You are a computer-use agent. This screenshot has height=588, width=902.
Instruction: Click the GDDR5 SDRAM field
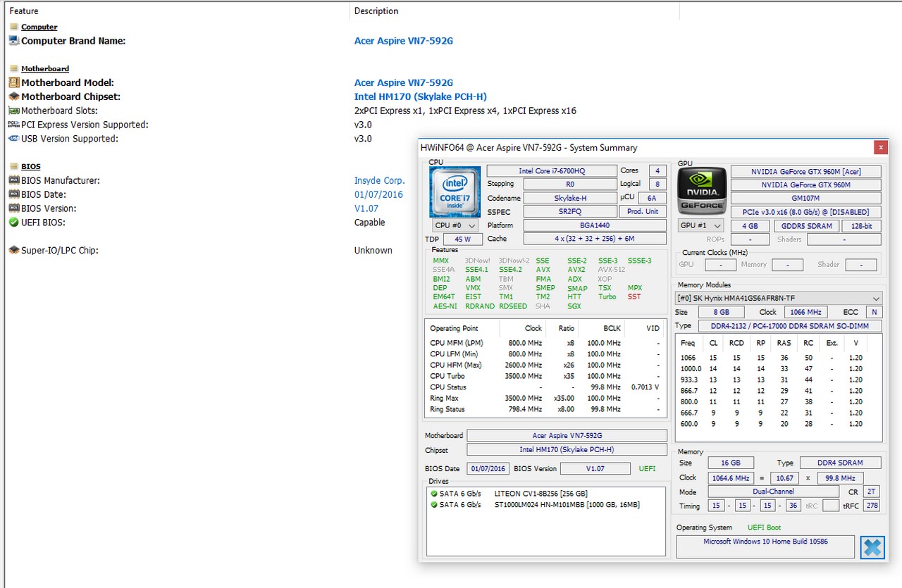pos(807,226)
